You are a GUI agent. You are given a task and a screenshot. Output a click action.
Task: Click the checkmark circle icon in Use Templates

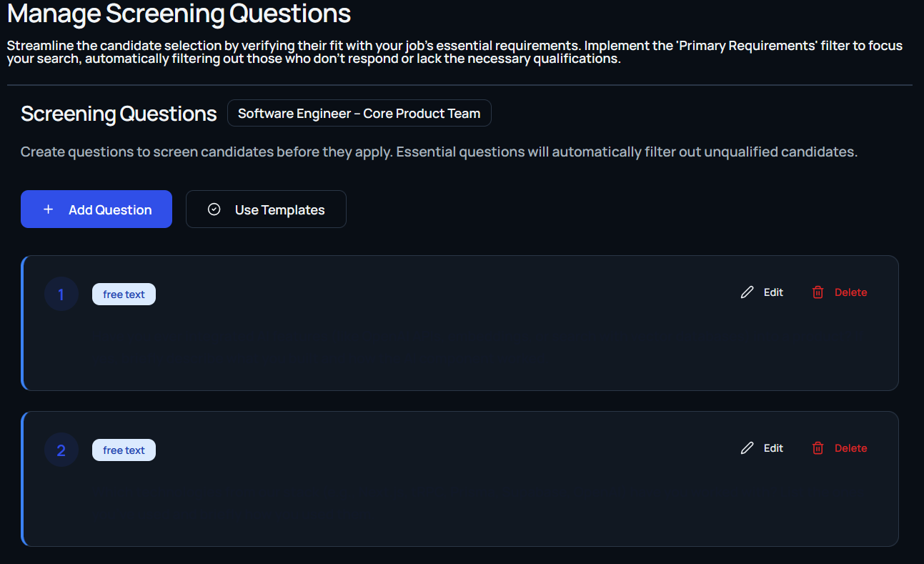point(214,209)
